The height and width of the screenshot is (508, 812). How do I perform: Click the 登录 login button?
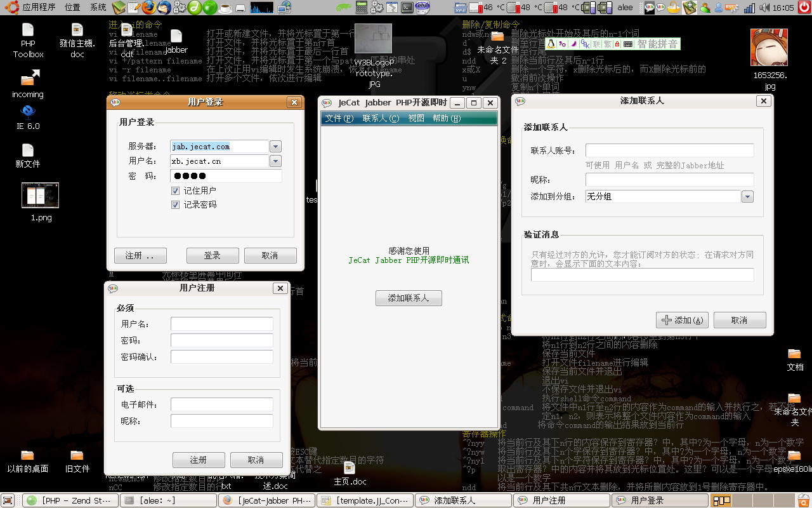click(213, 255)
